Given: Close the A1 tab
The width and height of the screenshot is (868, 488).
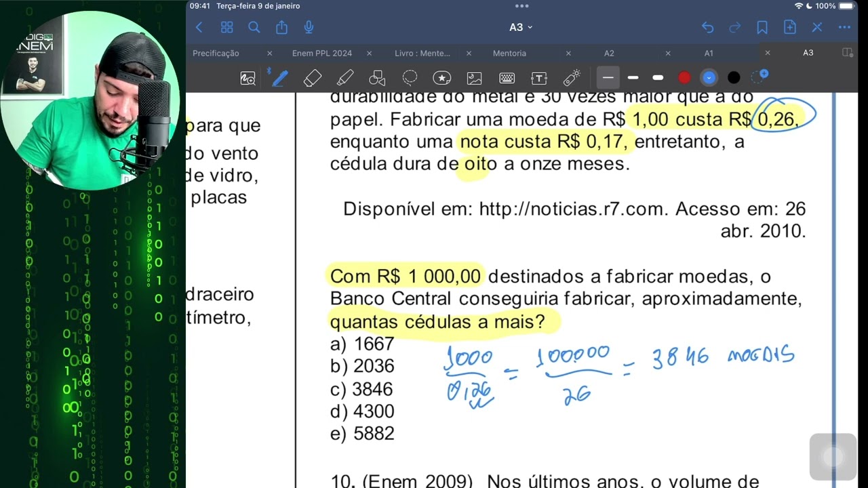Looking at the screenshot, I should tap(768, 53).
